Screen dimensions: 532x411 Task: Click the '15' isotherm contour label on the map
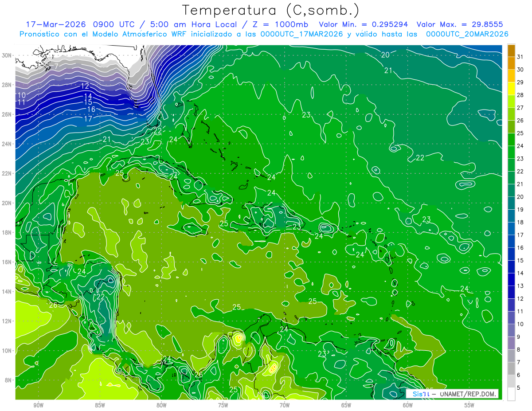pyautogui.click(x=88, y=102)
